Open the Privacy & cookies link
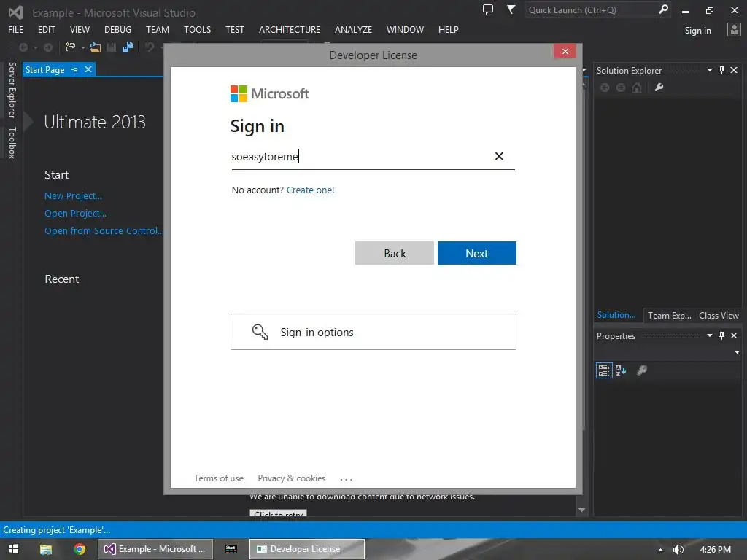The height and width of the screenshot is (560, 747). 292,478
